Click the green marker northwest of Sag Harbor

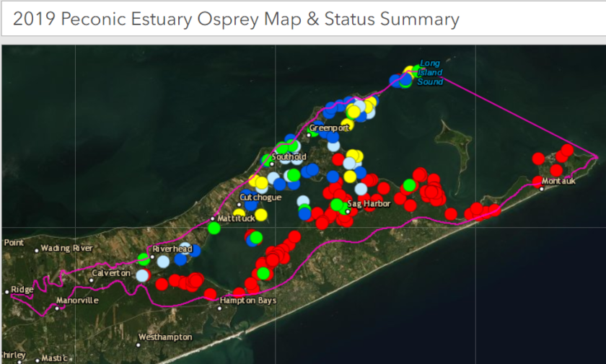coord(336,204)
